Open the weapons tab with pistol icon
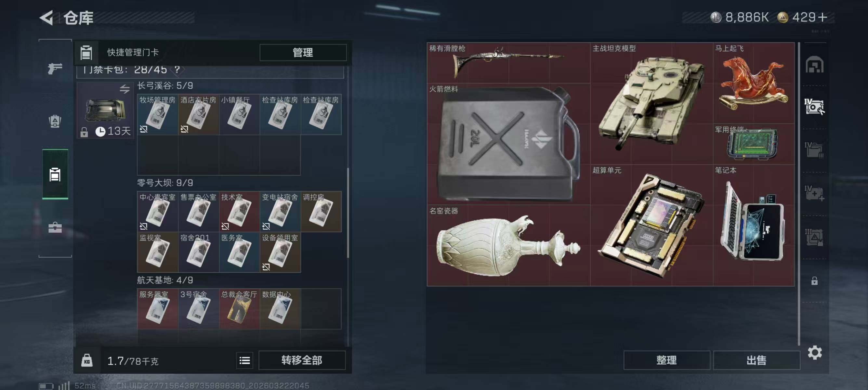 point(55,68)
